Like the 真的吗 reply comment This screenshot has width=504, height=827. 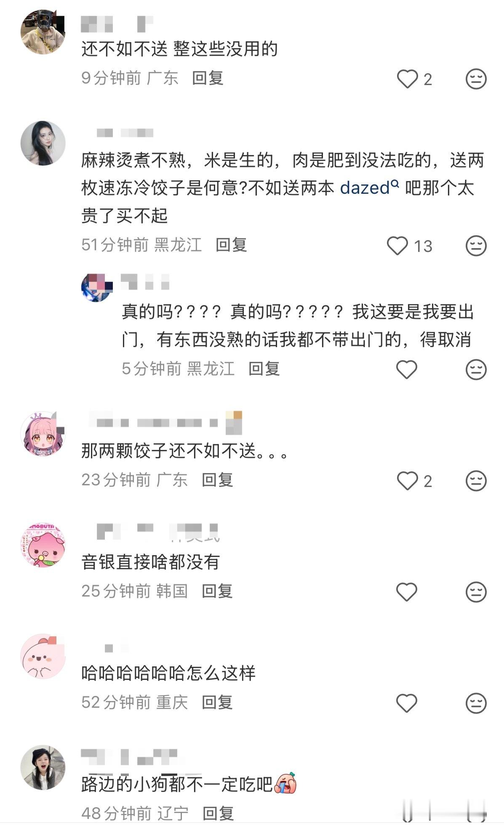407,369
